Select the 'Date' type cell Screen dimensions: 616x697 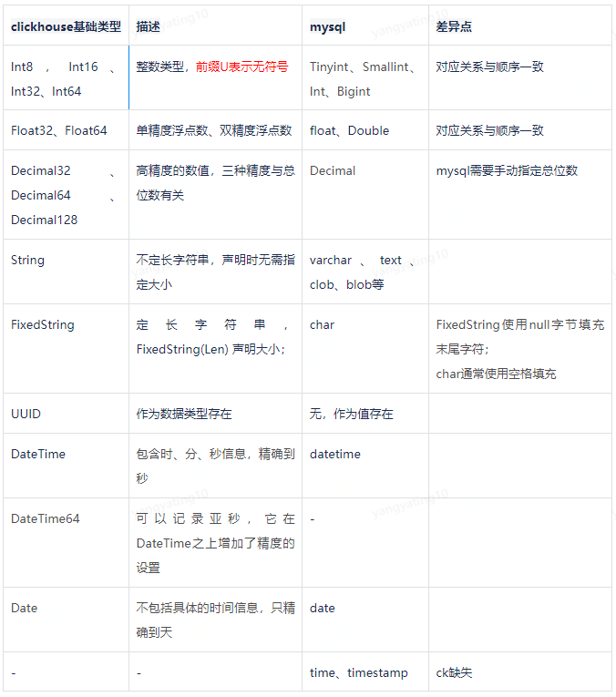(66, 620)
